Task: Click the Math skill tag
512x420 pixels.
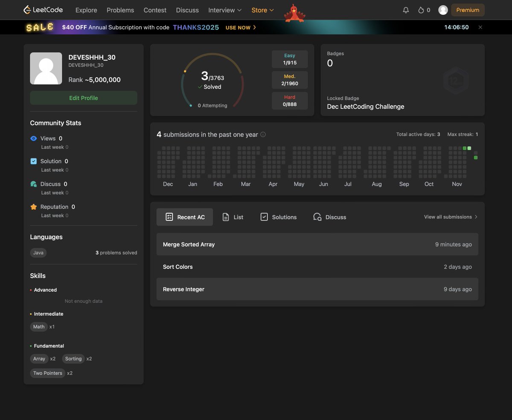Action: tap(39, 327)
